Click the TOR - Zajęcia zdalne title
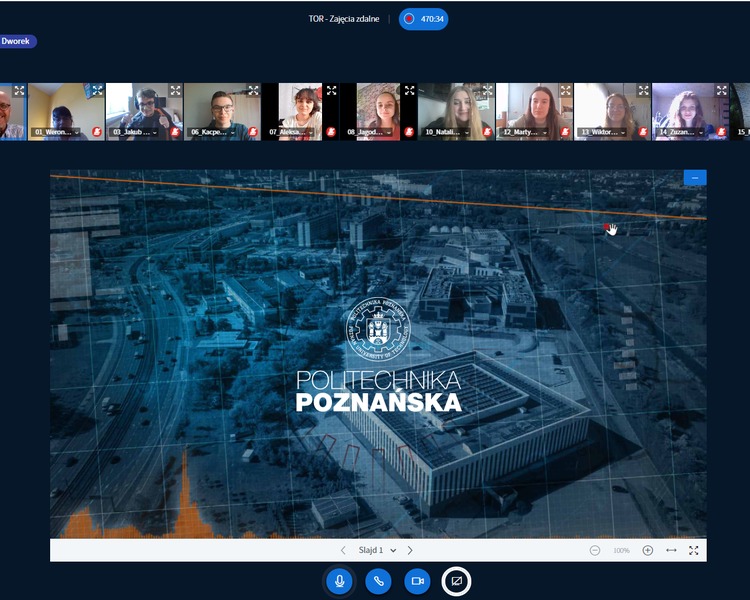Viewport: 750px width, 600px height. [x=343, y=19]
